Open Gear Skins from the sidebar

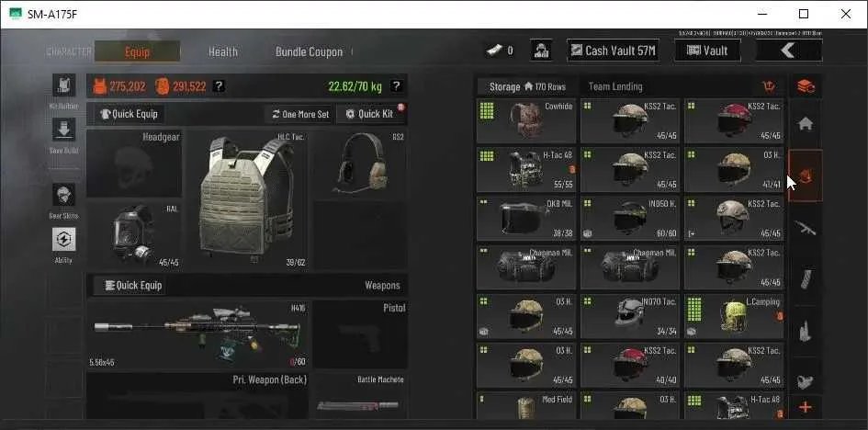pyautogui.click(x=64, y=195)
